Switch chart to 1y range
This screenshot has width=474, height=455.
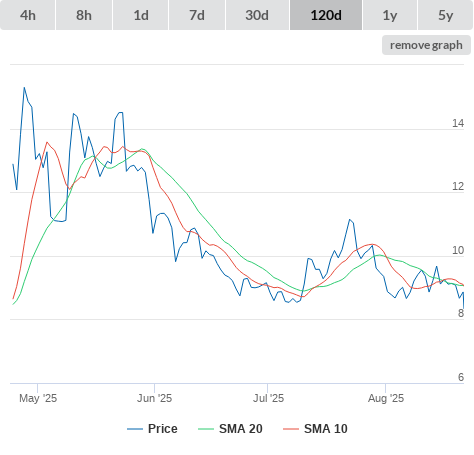point(390,15)
